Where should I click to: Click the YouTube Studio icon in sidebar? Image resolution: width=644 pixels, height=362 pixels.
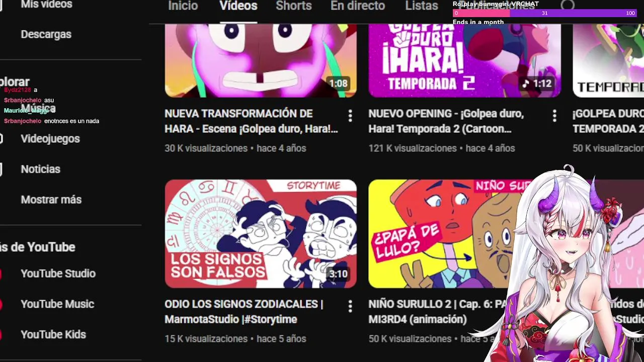pos(1,274)
